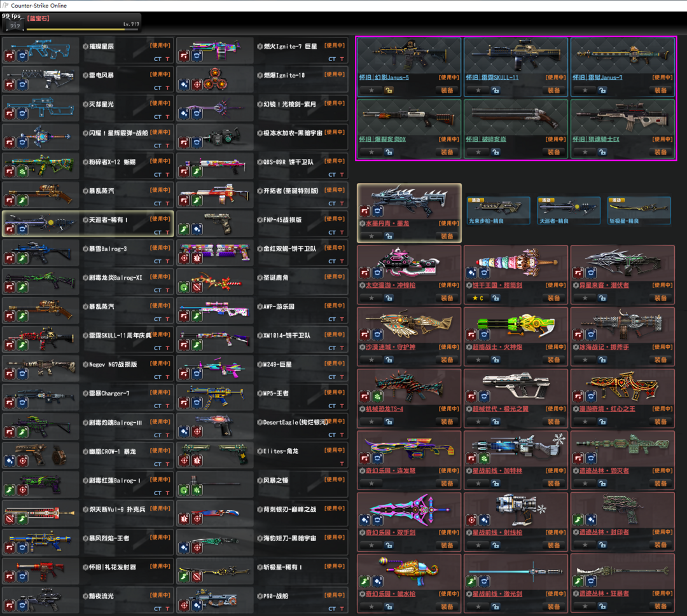Click gold lock icon on 怀旧|幻影Janus-5
Screen dimensions: 687x616
[389, 90]
